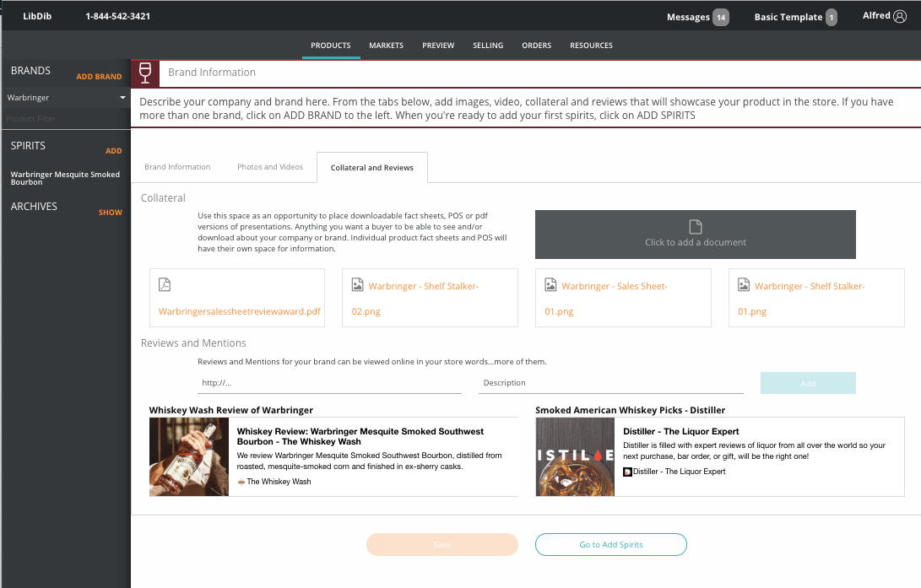Viewport: 921px width, 588px height.
Task: Click phone number 1-844-542-3421
Action: pos(118,16)
